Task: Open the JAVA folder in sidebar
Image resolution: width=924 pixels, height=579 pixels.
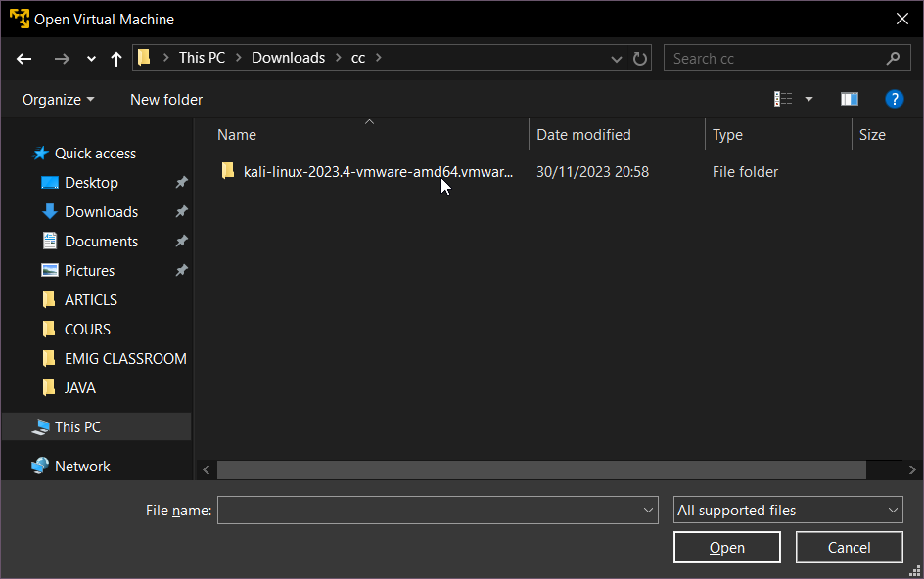Action: pos(79,388)
